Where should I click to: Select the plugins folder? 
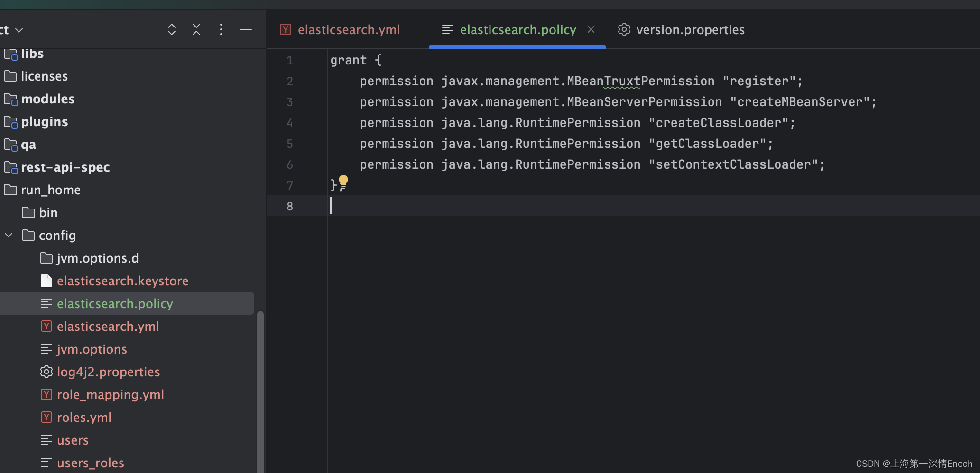coord(45,122)
